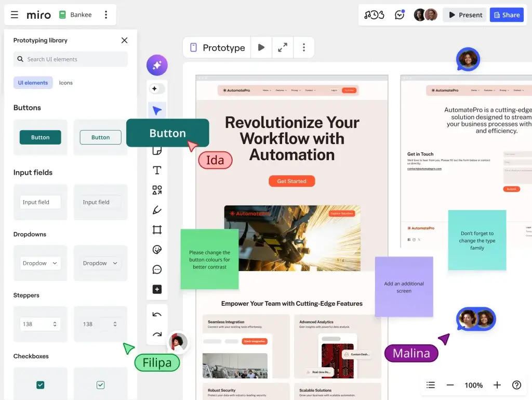Image resolution: width=532 pixels, height=400 pixels.
Task: Click the Submit button on second screen
Action: coord(511,189)
